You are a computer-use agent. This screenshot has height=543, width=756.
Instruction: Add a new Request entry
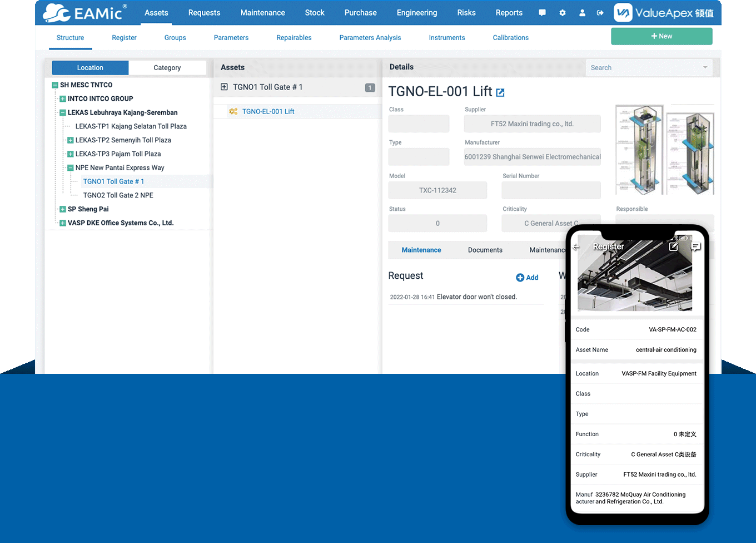point(526,277)
